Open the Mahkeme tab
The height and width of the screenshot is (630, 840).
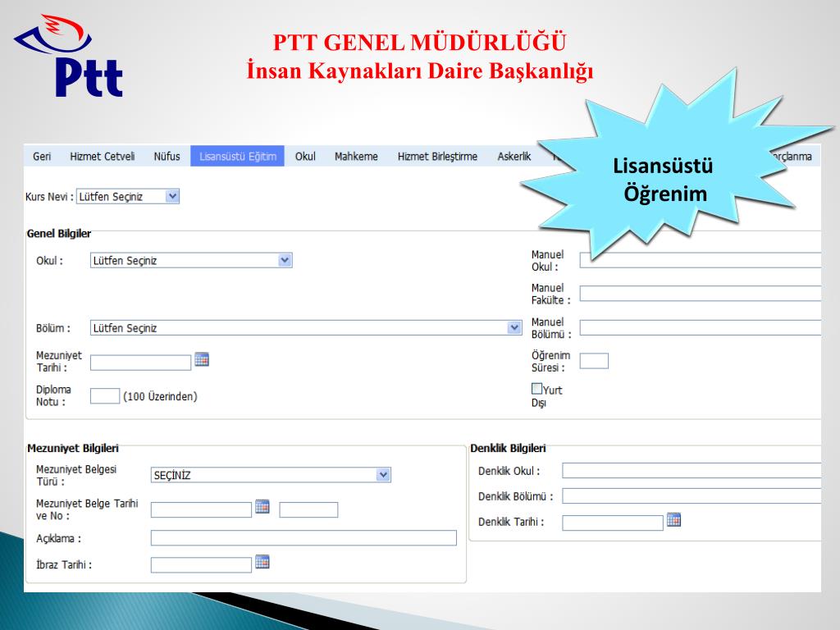356,157
